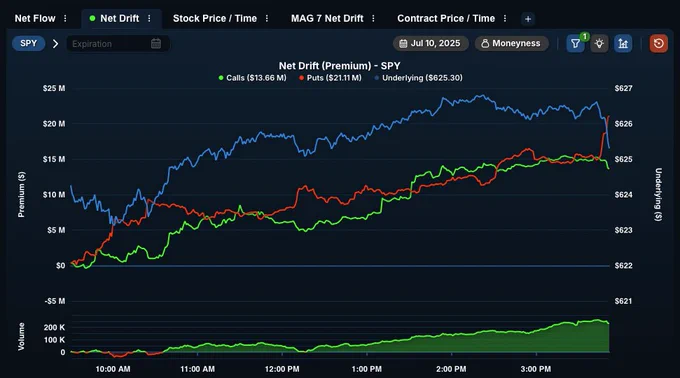
Task: Click the red reset refresh button
Action: [x=658, y=44]
